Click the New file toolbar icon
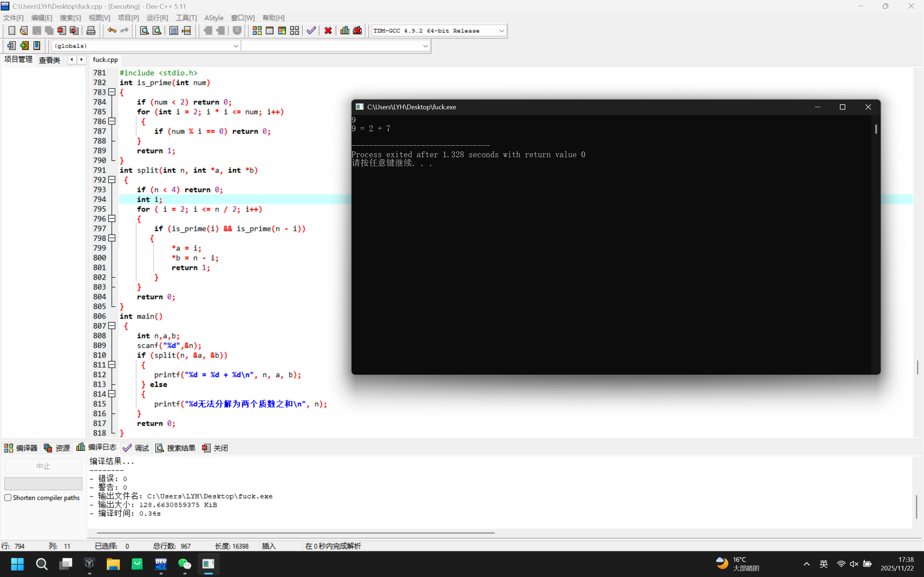The width and height of the screenshot is (924, 577). [12, 31]
